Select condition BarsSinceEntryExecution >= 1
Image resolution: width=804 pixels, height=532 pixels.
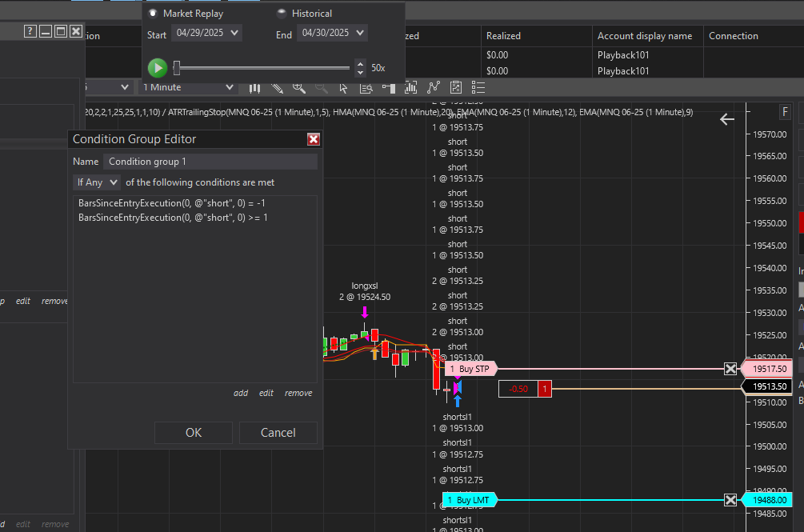pos(173,218)
